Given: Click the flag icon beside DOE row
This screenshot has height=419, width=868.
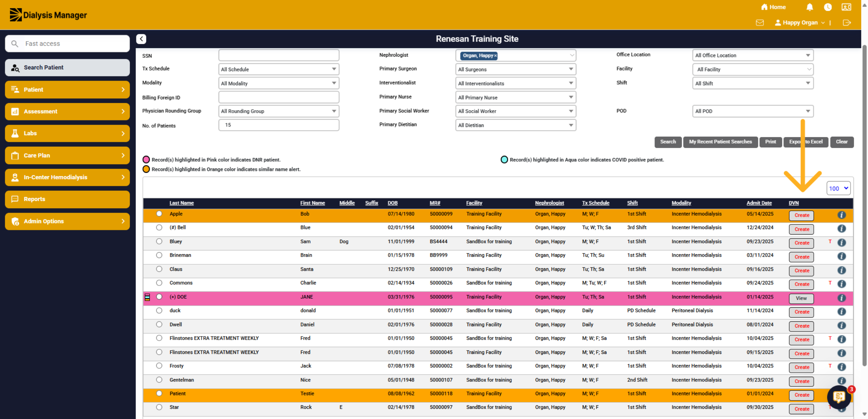Looking at the screenshot, I should point(147,297).
